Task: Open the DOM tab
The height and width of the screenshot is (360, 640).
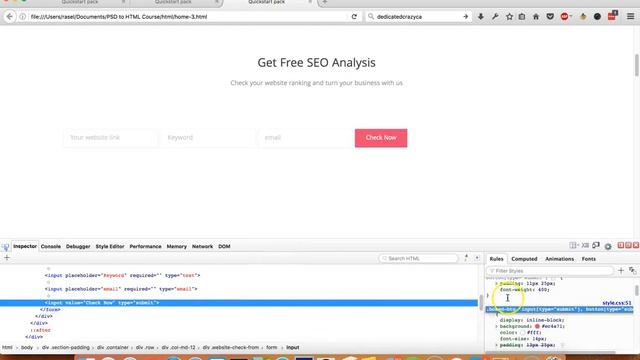Action: 224,247
